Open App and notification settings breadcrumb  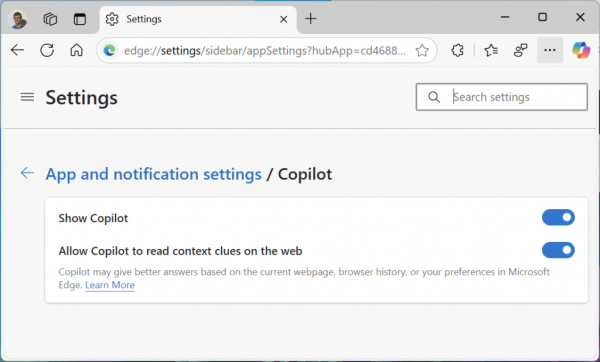[153, 174]
